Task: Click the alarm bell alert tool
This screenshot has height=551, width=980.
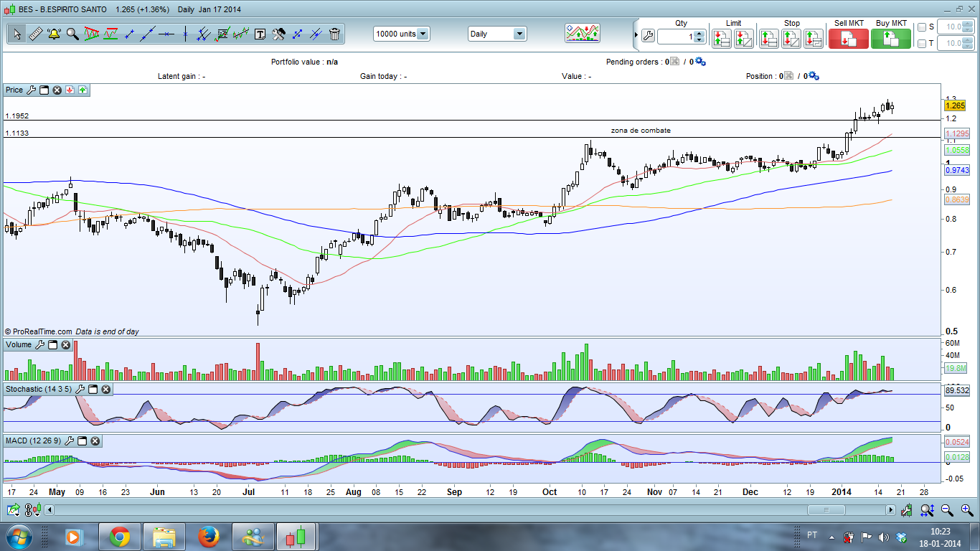Action: pos(54,34)
